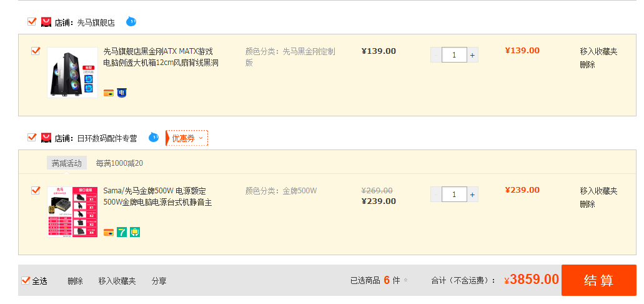Click the Tmall logo beside 日环数码配件专营

click(46, 138)
